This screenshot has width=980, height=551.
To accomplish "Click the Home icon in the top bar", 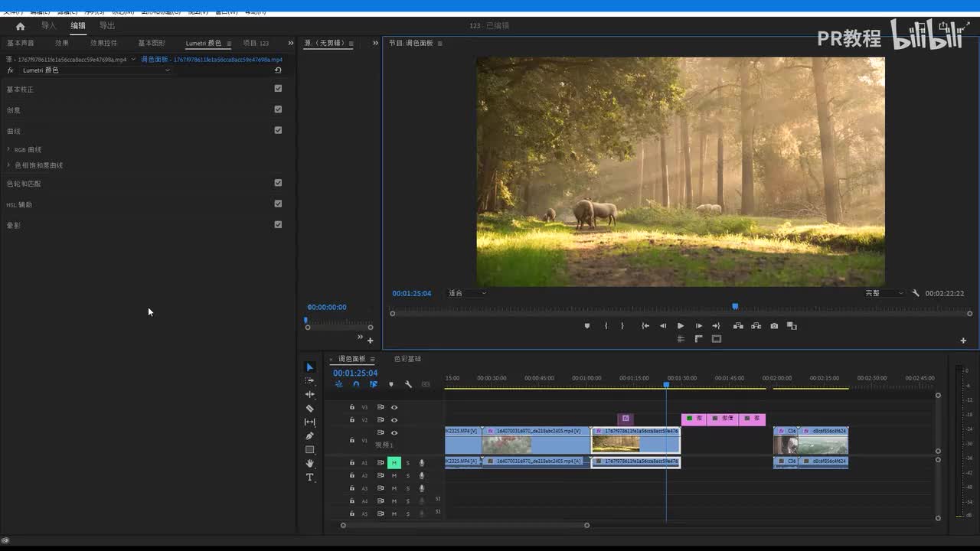I will [21, 26].
